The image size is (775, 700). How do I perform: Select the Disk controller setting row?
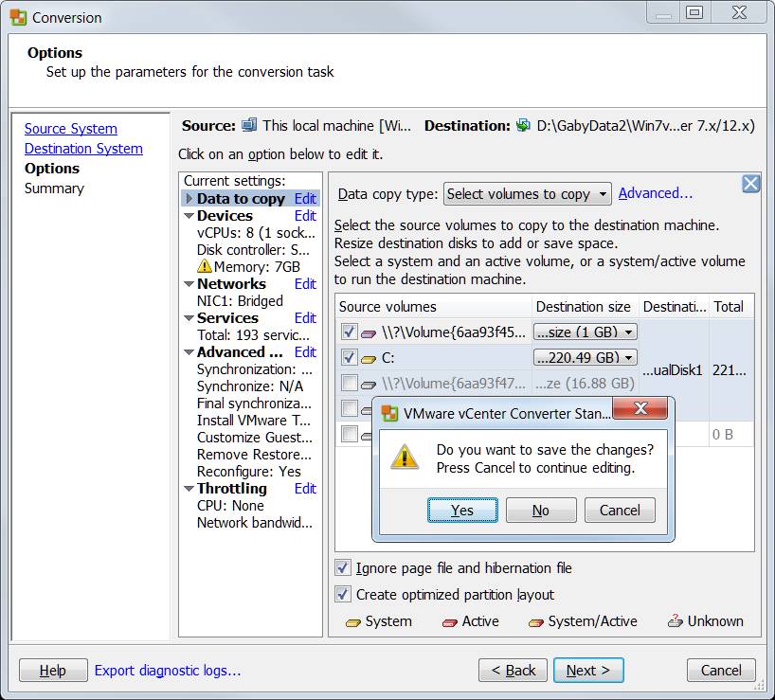[253, 250]
